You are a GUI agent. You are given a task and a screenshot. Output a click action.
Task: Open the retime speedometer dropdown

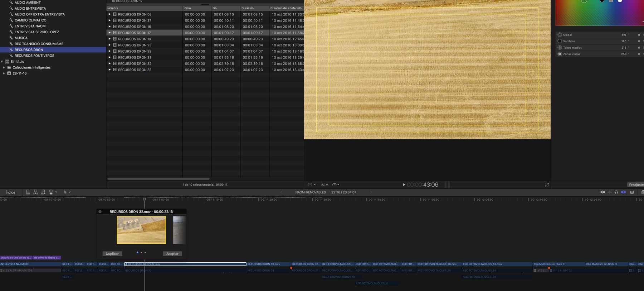click(x=336, y=185)
